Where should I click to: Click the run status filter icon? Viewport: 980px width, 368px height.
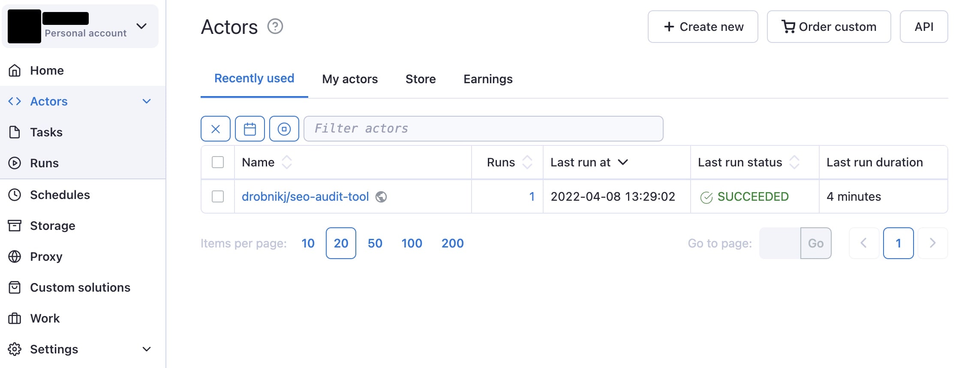point(284,129)
